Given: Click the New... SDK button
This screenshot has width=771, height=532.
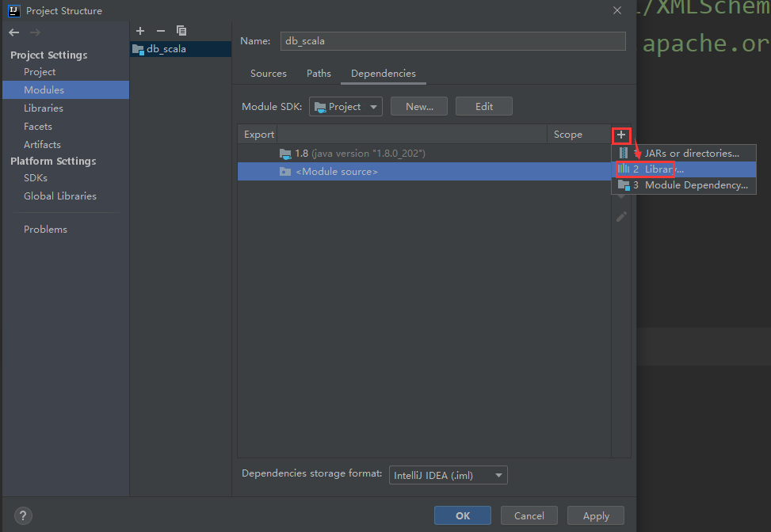Looking at the screenshot, I should [419, 107].
